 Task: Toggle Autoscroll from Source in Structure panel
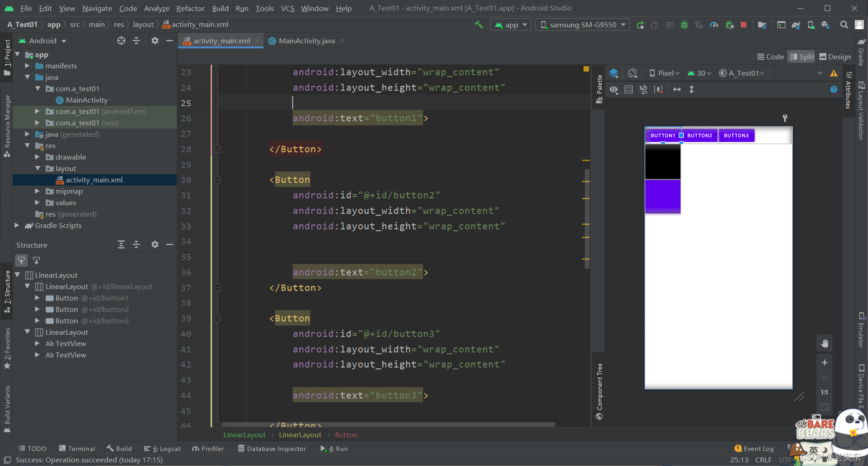pos(36,260)
